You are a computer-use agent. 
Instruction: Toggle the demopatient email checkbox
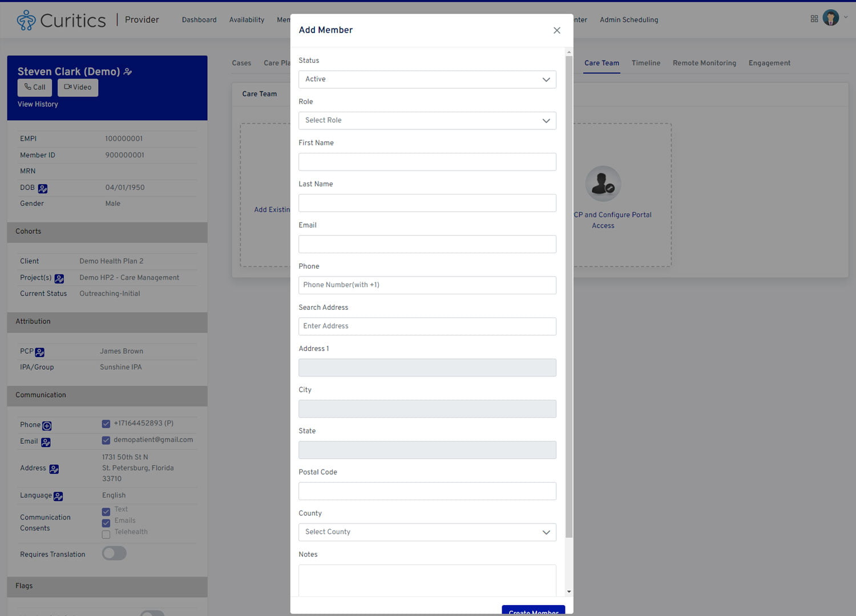(106, 440)
